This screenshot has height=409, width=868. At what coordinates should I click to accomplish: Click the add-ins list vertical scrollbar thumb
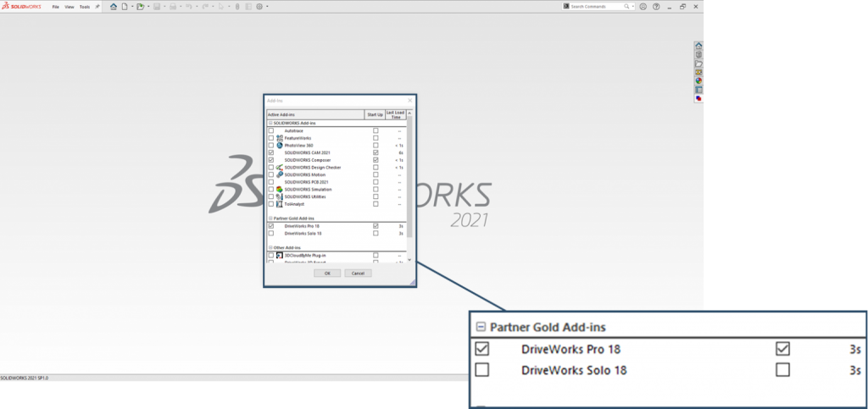pyautogui.click(x=409, y=177)
